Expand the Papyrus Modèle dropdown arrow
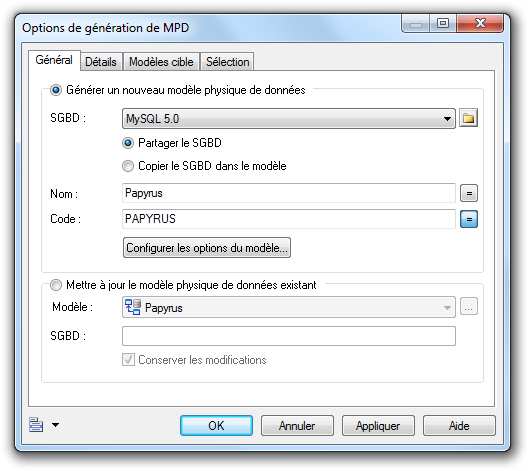This screenshot has height=471, width=528. tap(447, 307)
